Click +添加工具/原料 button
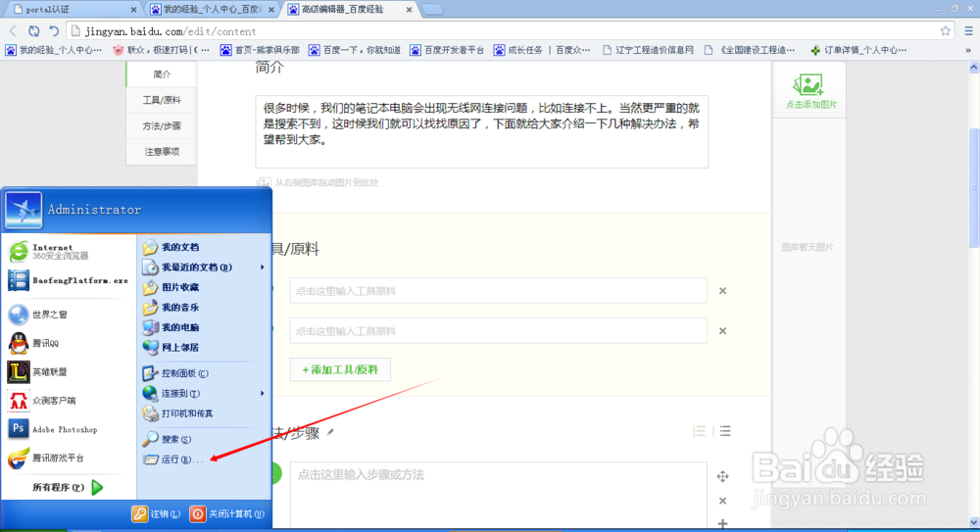This screenshot has height=532, width=980. (x=340, y=369)
